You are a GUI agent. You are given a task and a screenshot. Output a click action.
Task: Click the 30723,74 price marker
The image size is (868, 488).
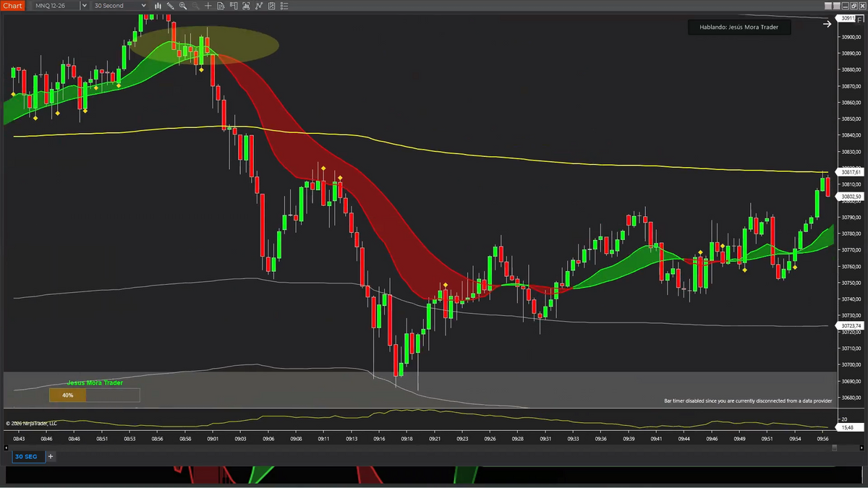tap(851, 326)
